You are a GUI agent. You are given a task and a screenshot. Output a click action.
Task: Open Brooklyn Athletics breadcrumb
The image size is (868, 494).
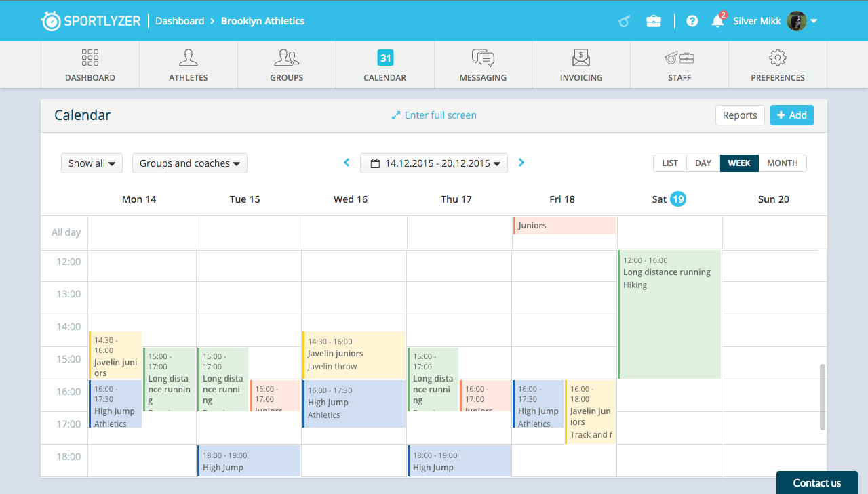click(262, 21)
